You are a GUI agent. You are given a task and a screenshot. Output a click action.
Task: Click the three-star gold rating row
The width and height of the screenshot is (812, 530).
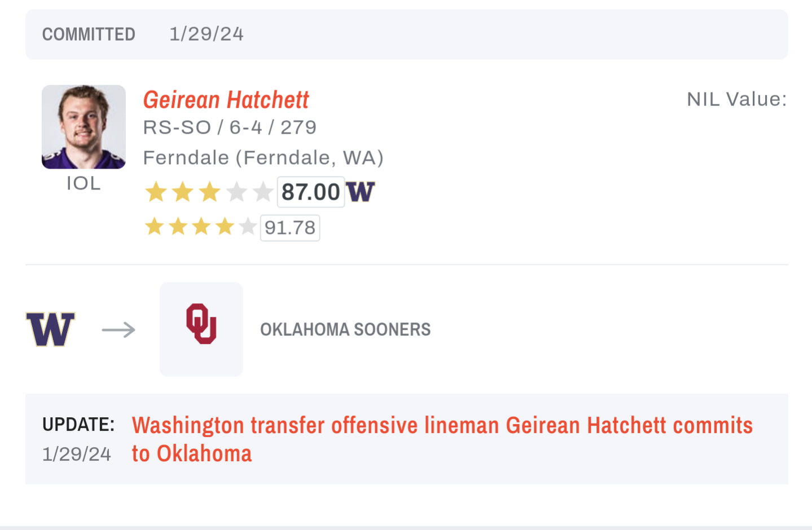208,192
